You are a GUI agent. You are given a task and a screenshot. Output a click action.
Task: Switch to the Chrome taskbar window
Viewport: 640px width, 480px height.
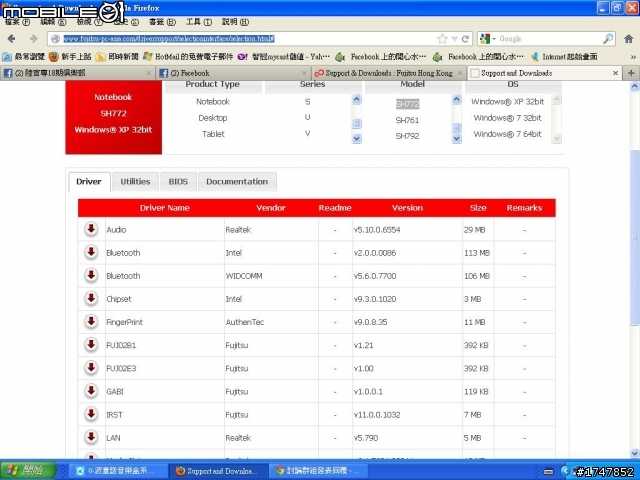pyautogui.click(x=318, y=471)
